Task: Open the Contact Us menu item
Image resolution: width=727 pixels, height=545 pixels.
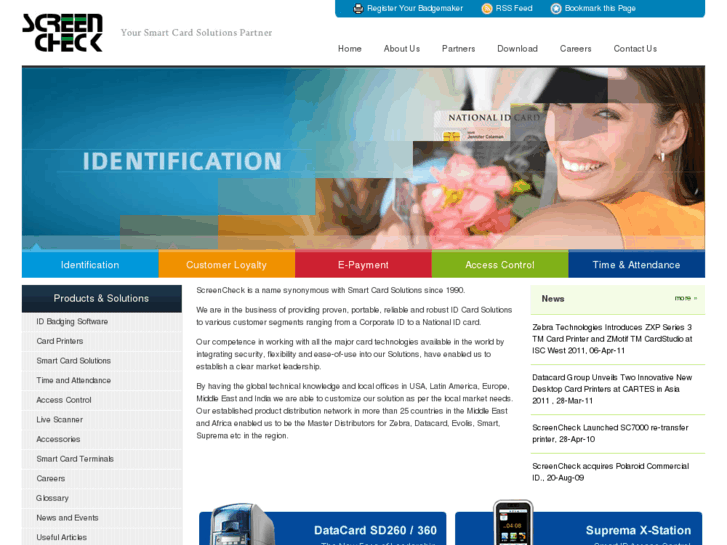Action: pos(635,49)
